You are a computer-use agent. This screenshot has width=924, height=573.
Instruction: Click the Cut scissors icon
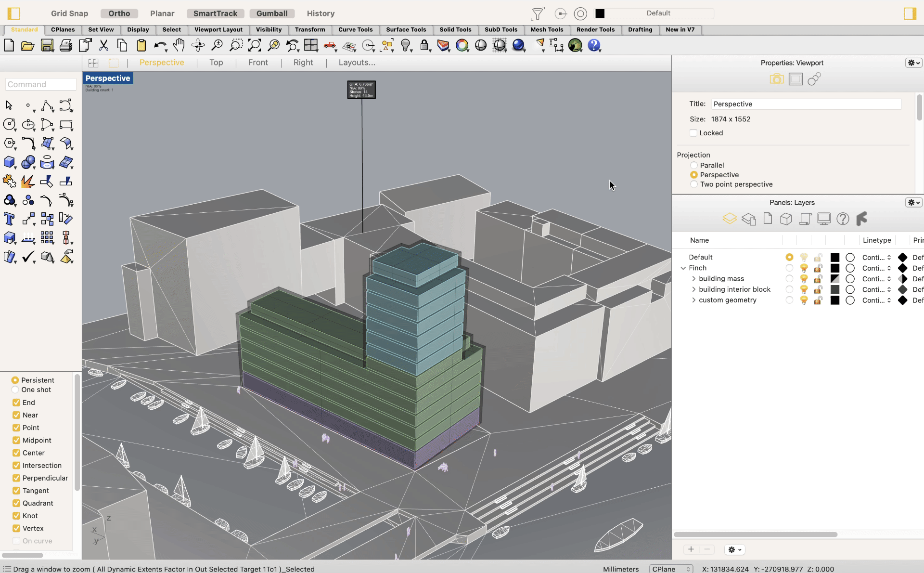click(x=103, y=46)
